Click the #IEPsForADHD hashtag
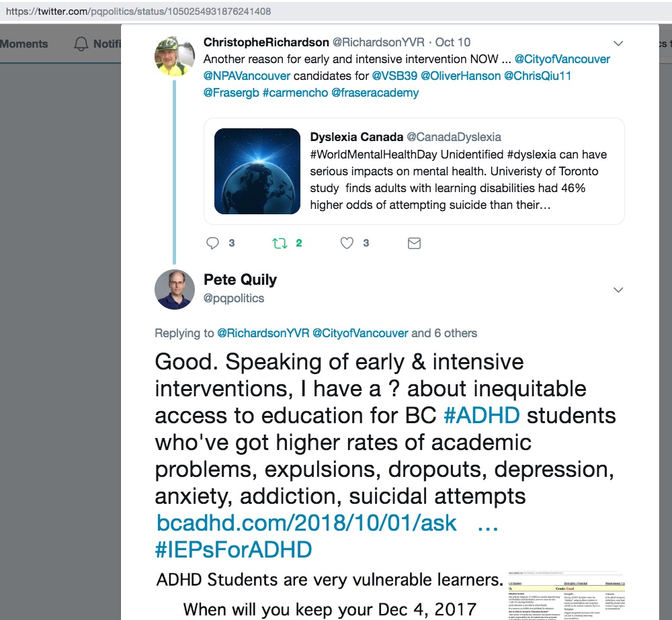This screenshot has height=620, width=672. 233,550
